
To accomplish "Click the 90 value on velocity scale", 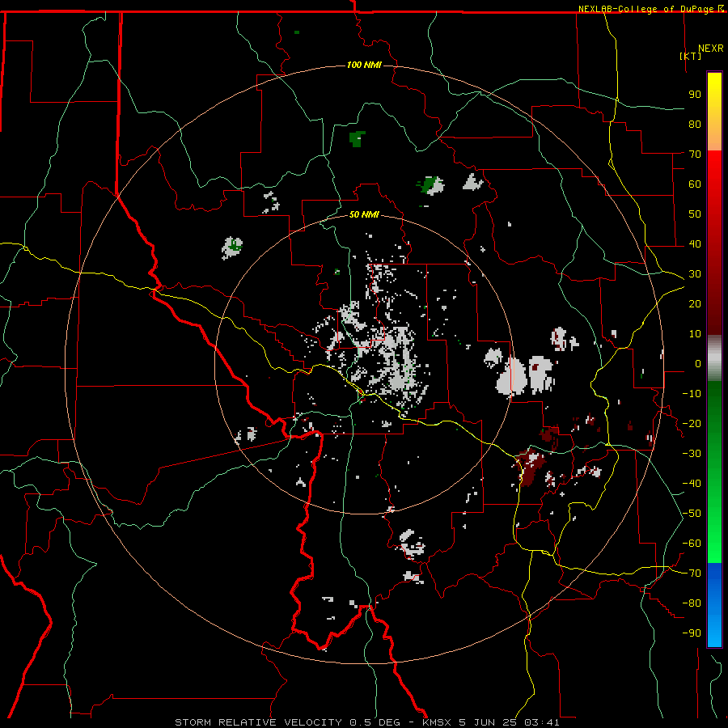I will 695,95.
